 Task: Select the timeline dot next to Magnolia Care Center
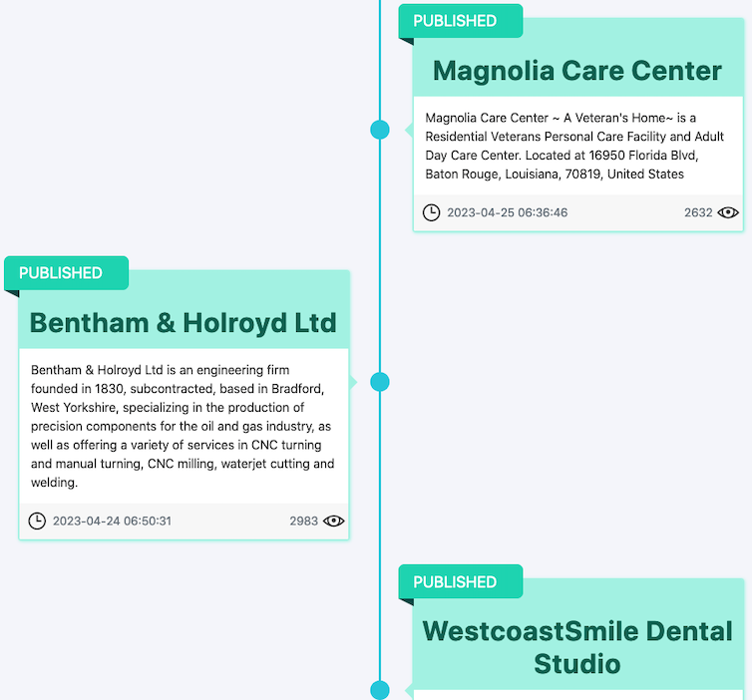point(380,130)
